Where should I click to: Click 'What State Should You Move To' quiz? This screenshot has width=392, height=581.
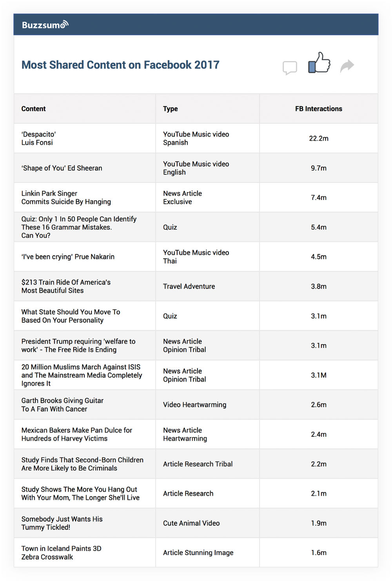pyautogui.click(x=71, y=316)
